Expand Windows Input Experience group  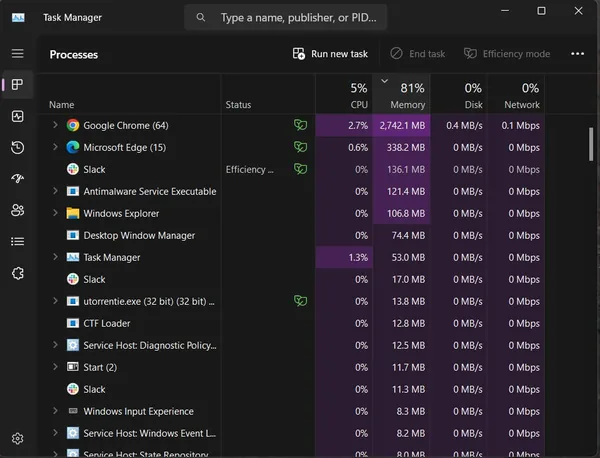coord(55,411)
